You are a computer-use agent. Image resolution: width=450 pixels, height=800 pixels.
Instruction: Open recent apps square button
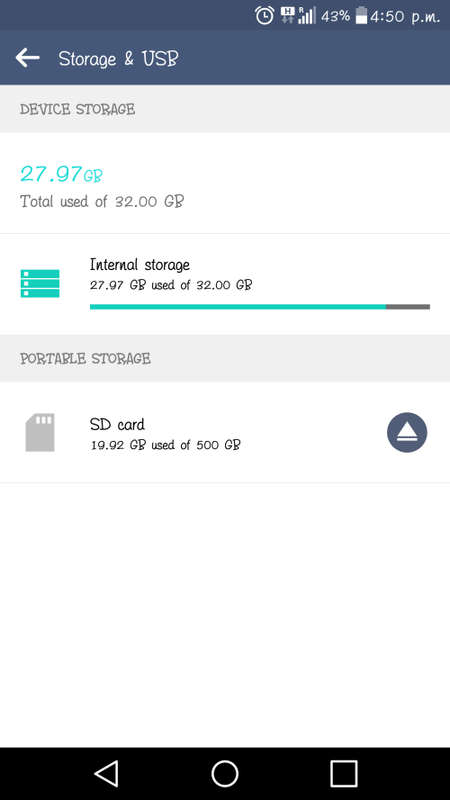pyautogui.click(x=343, y=773)
